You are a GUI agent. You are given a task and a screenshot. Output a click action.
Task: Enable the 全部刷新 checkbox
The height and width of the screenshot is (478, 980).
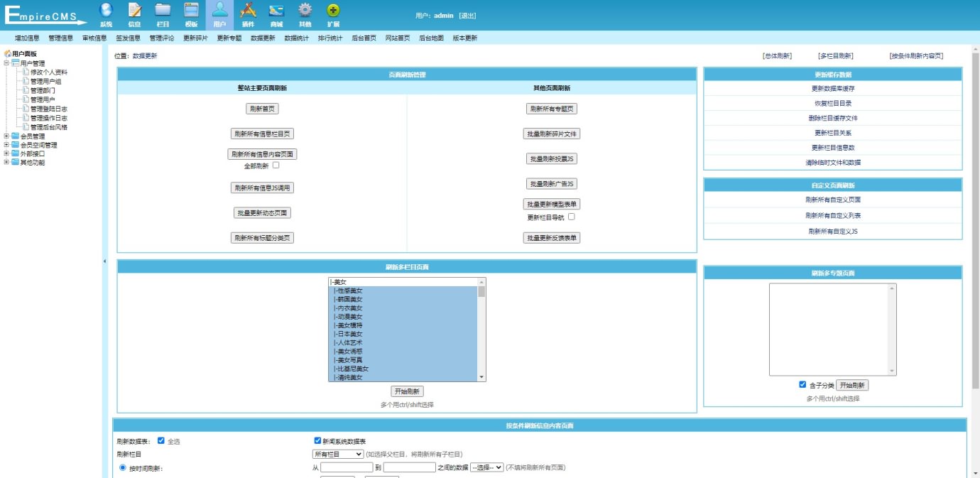click(x=276, y=165)
